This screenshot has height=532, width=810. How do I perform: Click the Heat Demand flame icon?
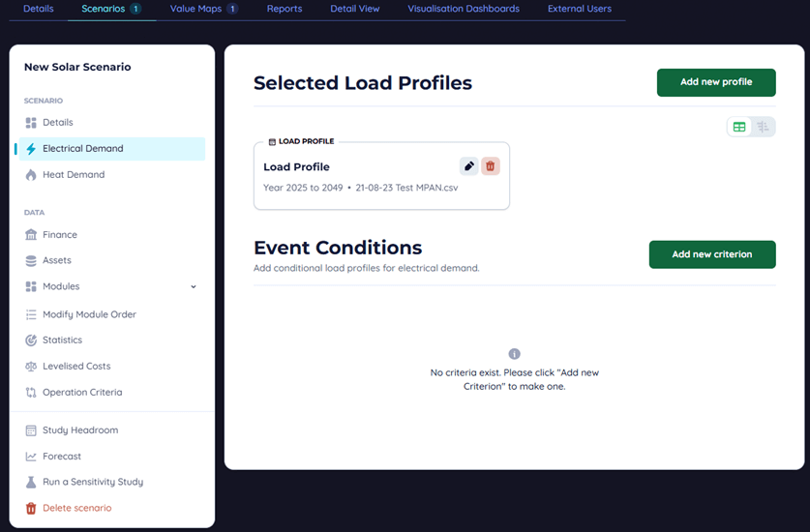(x=31, y=174)
